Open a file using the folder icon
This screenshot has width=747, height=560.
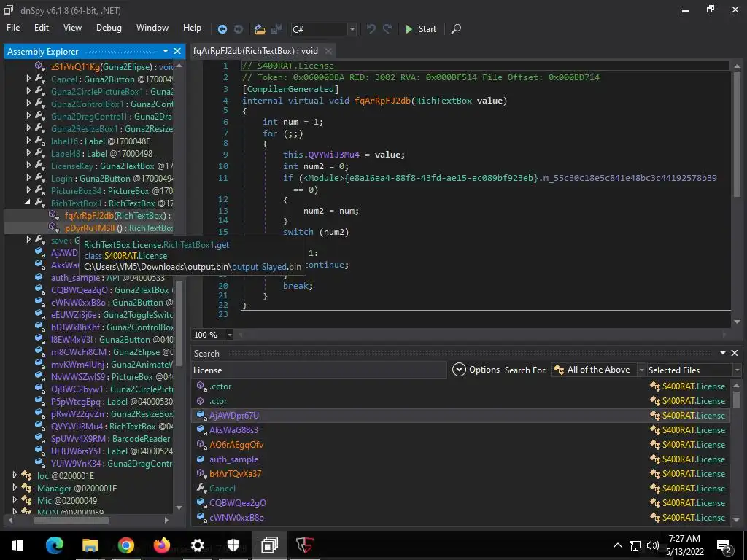[x=260, y=29]
